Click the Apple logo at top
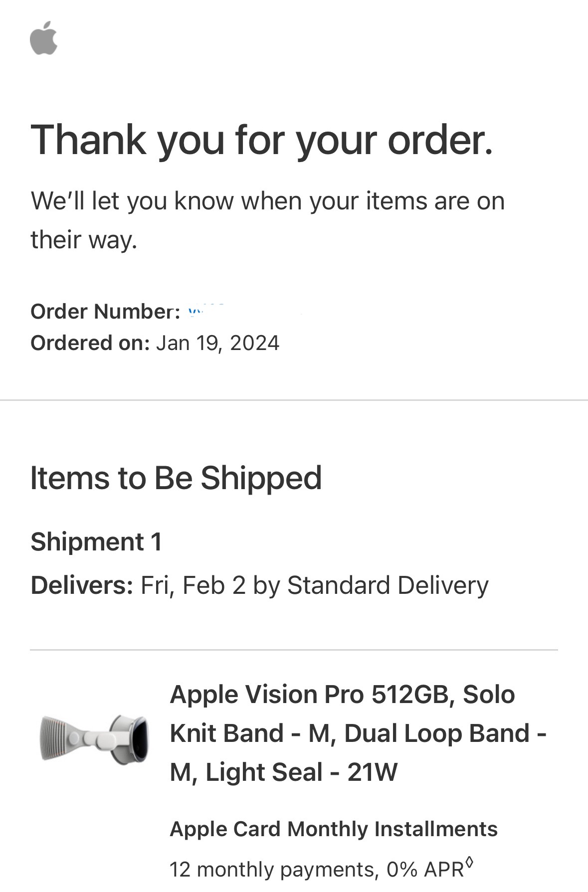This screenshot has width=588, height=892. pos(44,38)
